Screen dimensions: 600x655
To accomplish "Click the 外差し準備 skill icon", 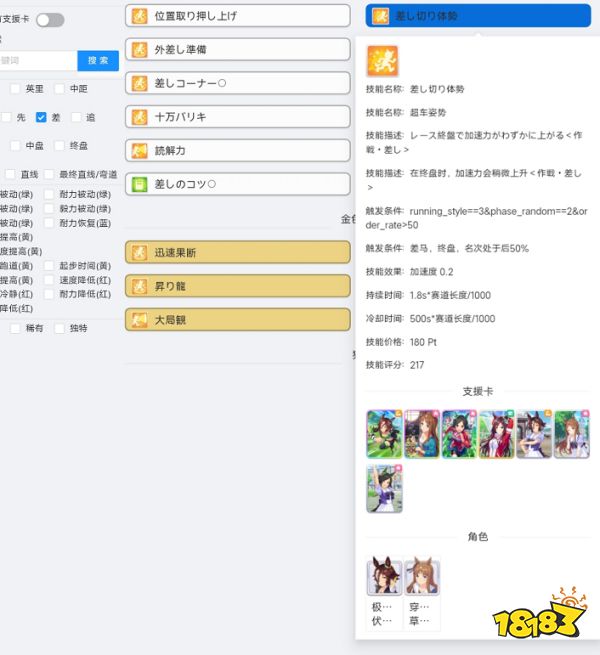I will 140,49.
